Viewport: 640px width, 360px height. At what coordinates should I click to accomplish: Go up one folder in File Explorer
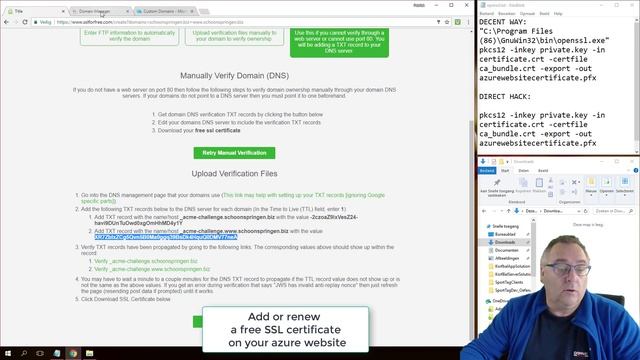(508, 211)
